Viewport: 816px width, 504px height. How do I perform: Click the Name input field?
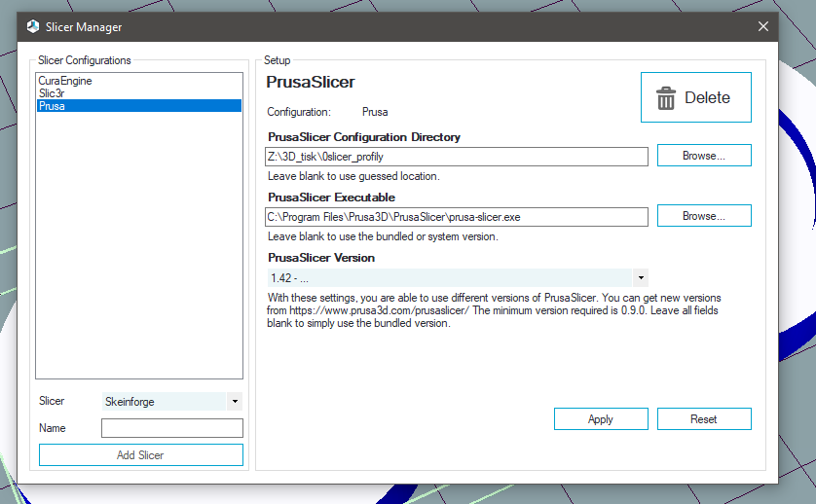coord(171,428)
